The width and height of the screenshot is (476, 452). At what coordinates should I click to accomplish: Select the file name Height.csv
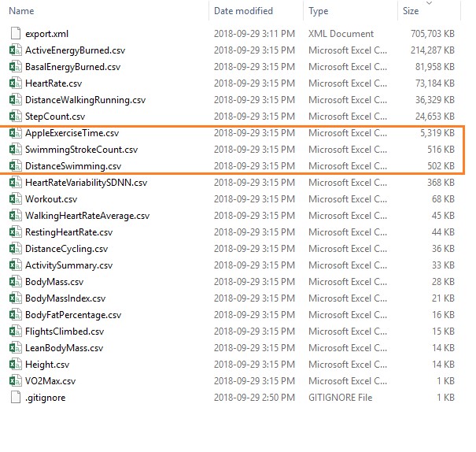coord(47,365)
